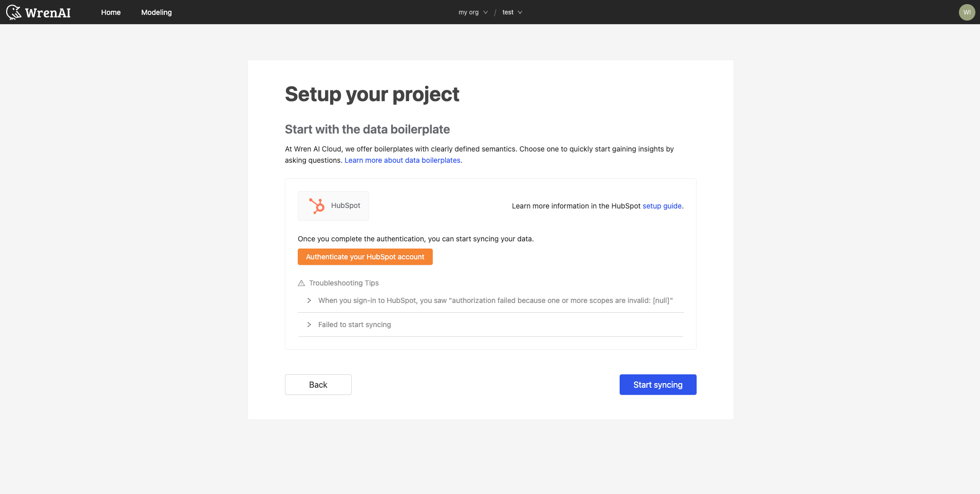Open the user avatar menu
Screen dimensions: 980x494
click(967, 12)
